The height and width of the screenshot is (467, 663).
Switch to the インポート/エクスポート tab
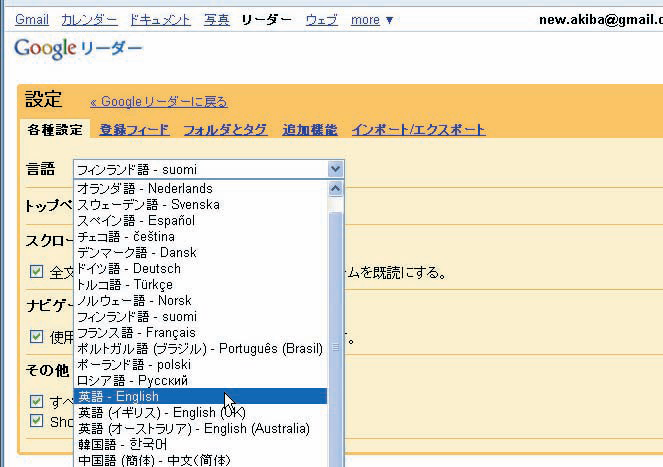point(418,129)
